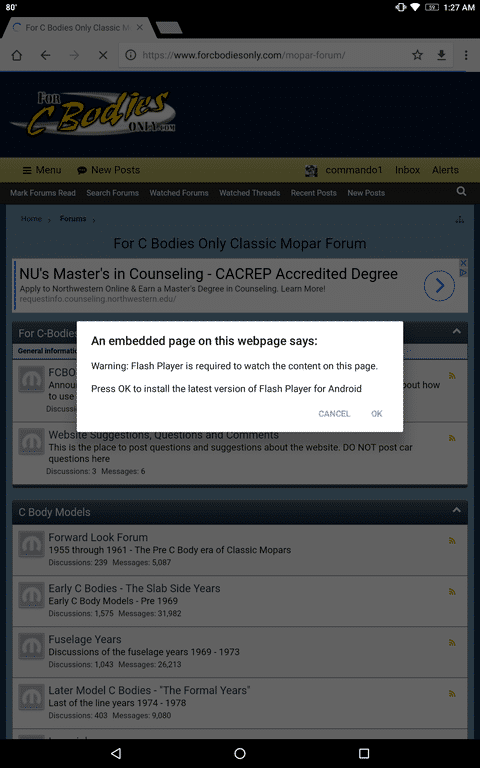Stop page loading with the X icon
Screen dimensions: 480x768
tap(103, 55)
